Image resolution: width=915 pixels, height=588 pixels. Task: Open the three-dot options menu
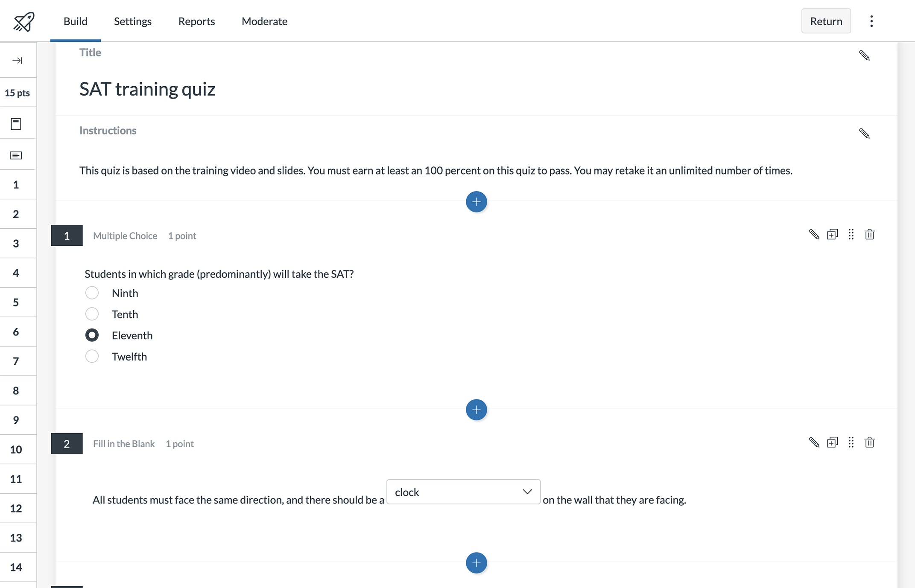(871, 21)
